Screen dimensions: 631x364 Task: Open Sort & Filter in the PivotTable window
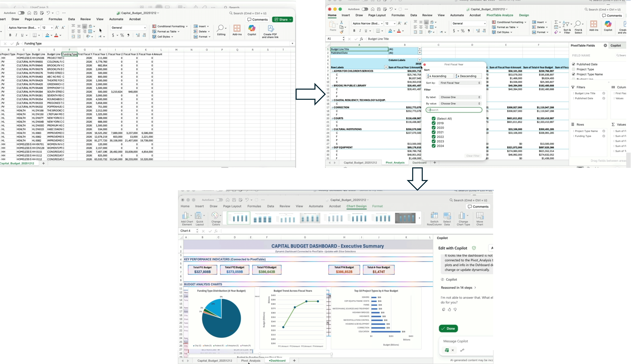point(567,27)
